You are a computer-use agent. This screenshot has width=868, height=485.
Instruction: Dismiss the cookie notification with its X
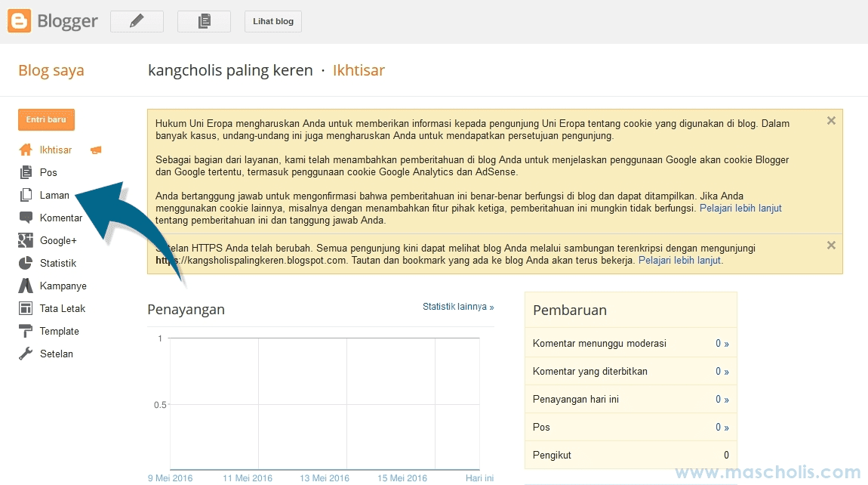pyautogui.click(x=831, y=120)
